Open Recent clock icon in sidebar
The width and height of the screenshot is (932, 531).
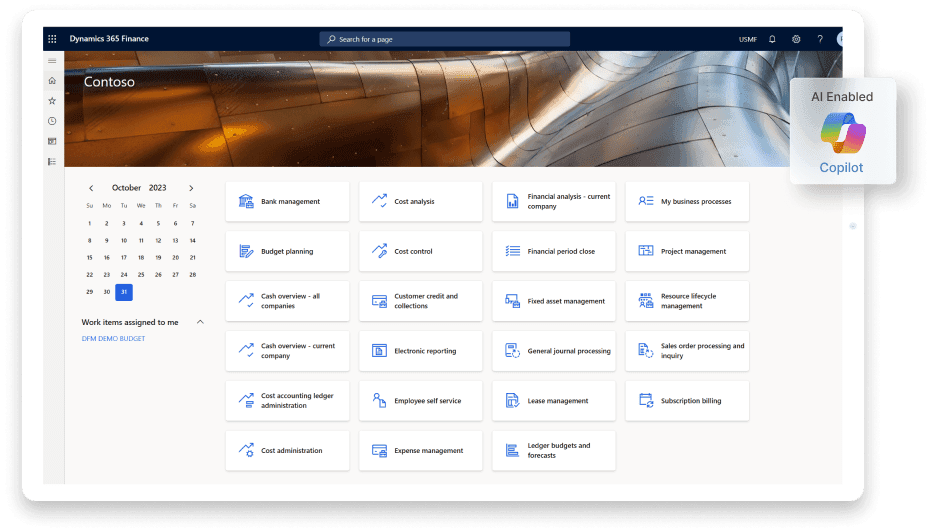click(52, 121)
